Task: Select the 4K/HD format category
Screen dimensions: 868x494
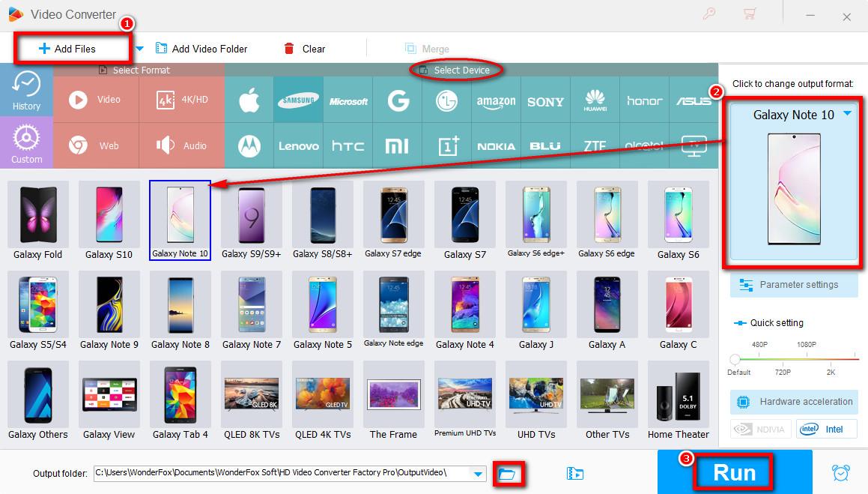Action: pos(182,100)
